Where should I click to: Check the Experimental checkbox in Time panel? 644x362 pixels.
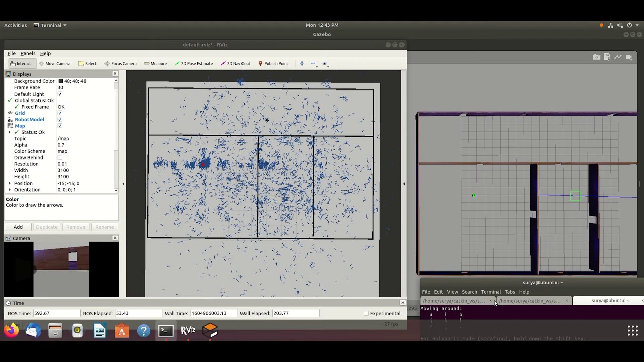coord(366,313)
